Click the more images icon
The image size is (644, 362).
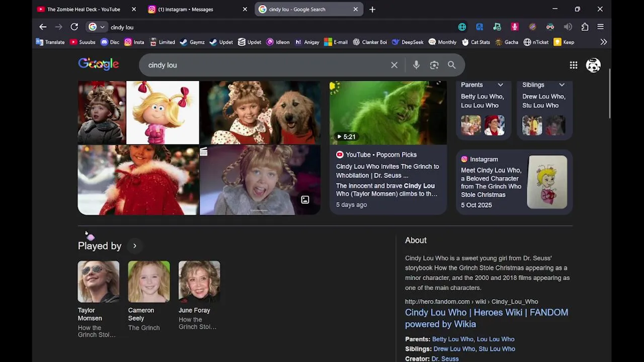click(x=305, y=200)
